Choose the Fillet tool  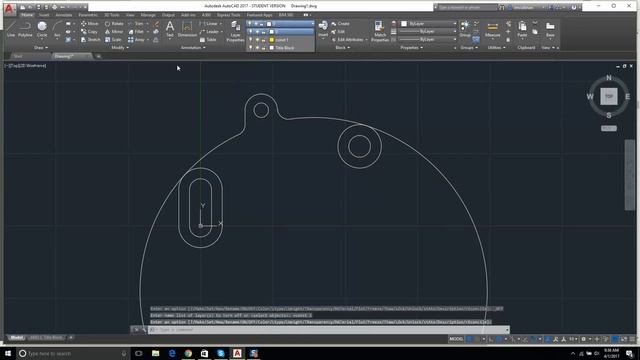click(x=136, y=31)
